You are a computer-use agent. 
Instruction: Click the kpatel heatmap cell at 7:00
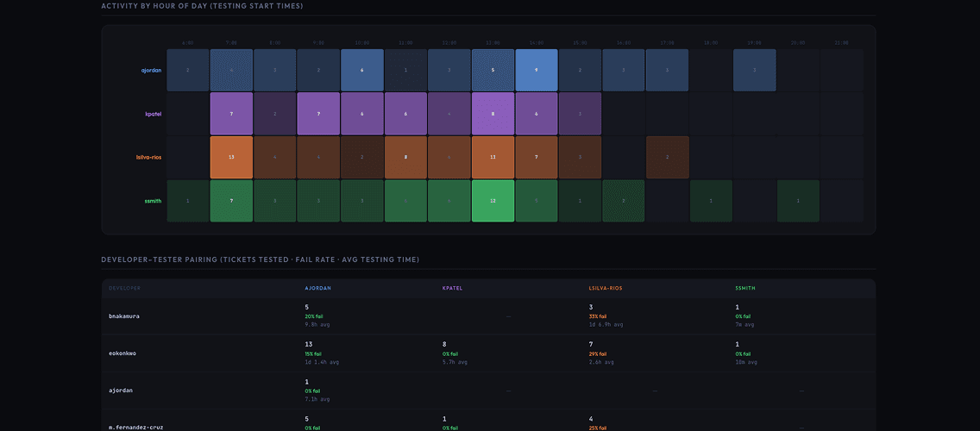pos(232,114)
